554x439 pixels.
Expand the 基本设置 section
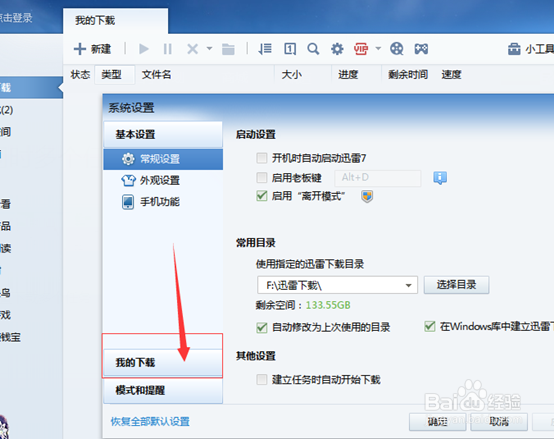click(x=163, y=135)
